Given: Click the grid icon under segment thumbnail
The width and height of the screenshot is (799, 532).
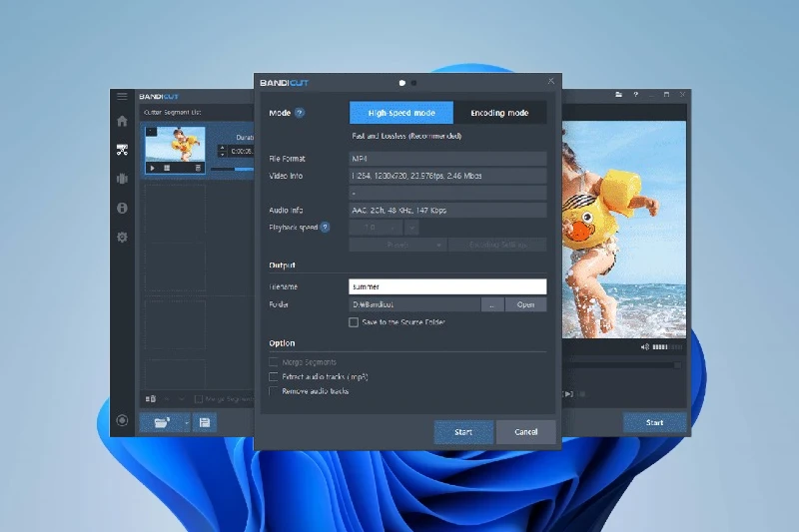Looking at the screenshot, I should coord(167,168).
